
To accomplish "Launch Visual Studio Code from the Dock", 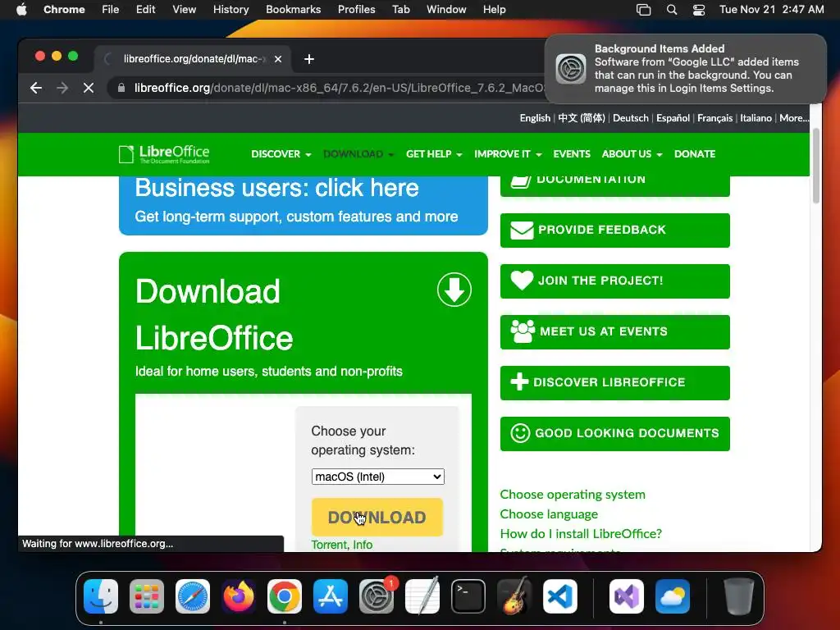I will (x=560, y=596).
